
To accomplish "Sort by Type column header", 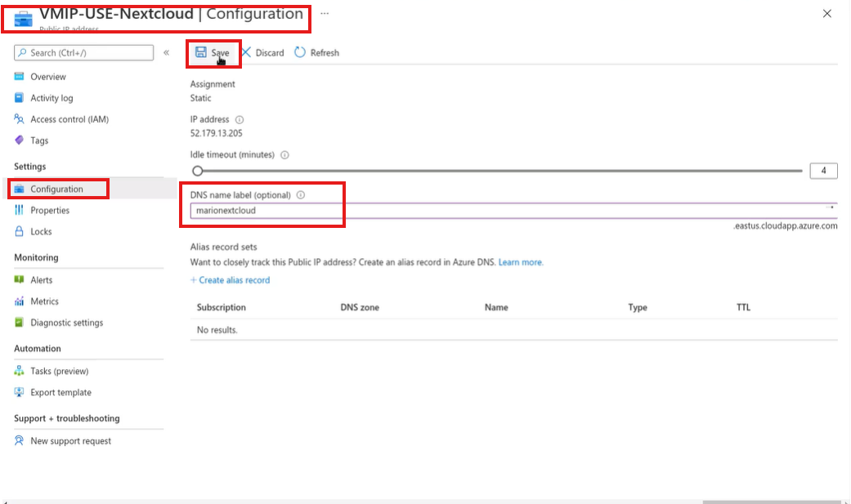I will (x=638, y=307).
